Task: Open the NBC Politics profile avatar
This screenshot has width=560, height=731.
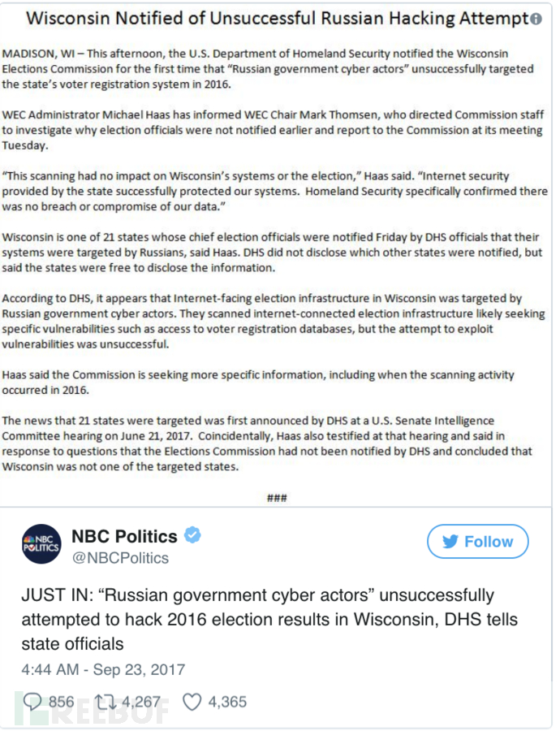Action: coord(41,544)
